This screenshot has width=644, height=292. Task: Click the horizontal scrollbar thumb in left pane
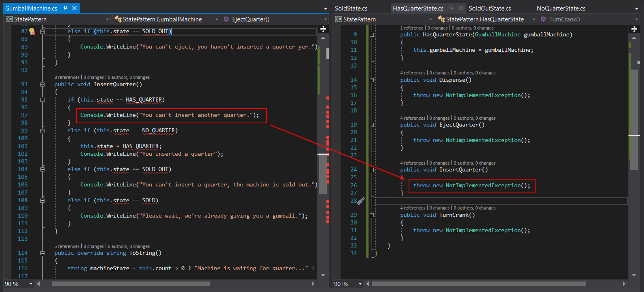pyautogui.click(x=131, y=284)
